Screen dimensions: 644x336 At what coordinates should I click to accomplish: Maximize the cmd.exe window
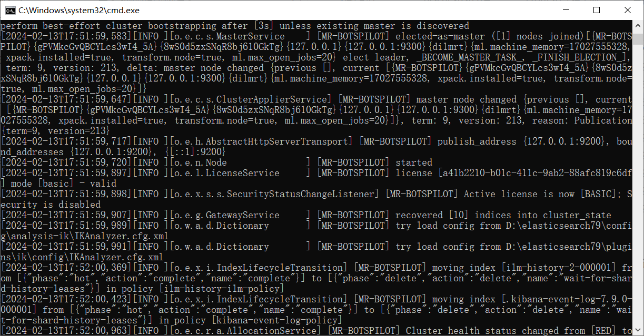click(x=597, y=10)
